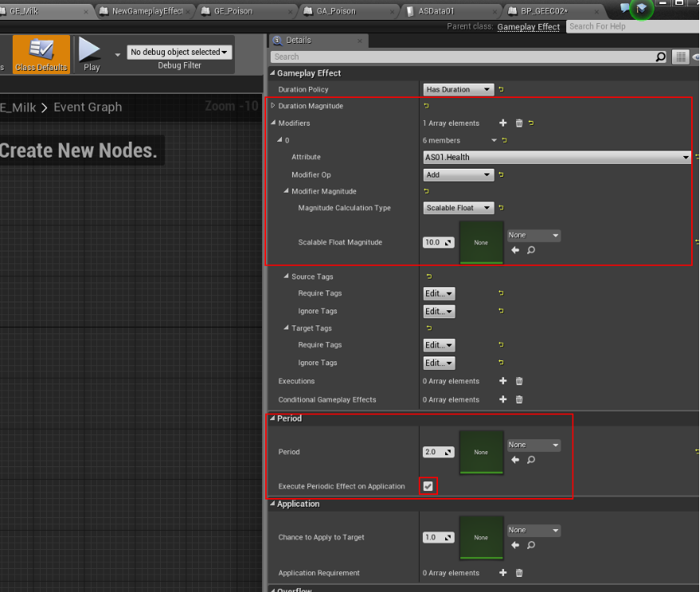Open Magnitude Calculation Type dropdown

click(459, 208)
